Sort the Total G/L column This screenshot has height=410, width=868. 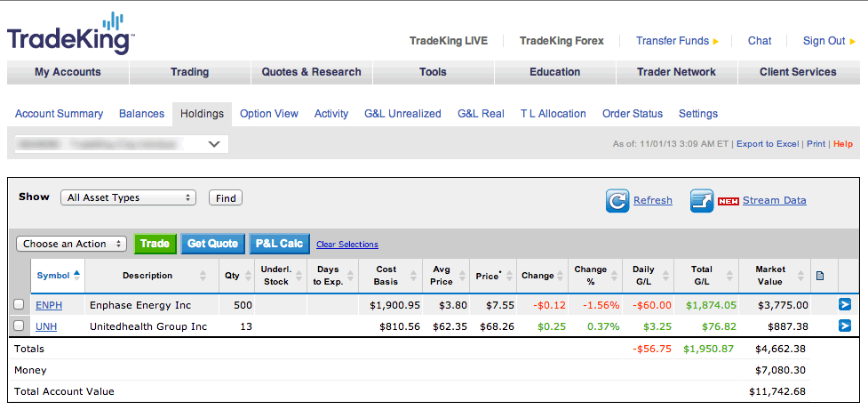coord(730,276)
